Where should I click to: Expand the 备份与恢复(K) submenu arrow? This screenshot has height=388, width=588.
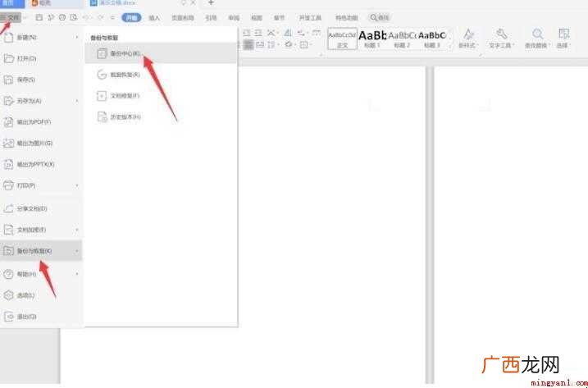click(77, 251)
